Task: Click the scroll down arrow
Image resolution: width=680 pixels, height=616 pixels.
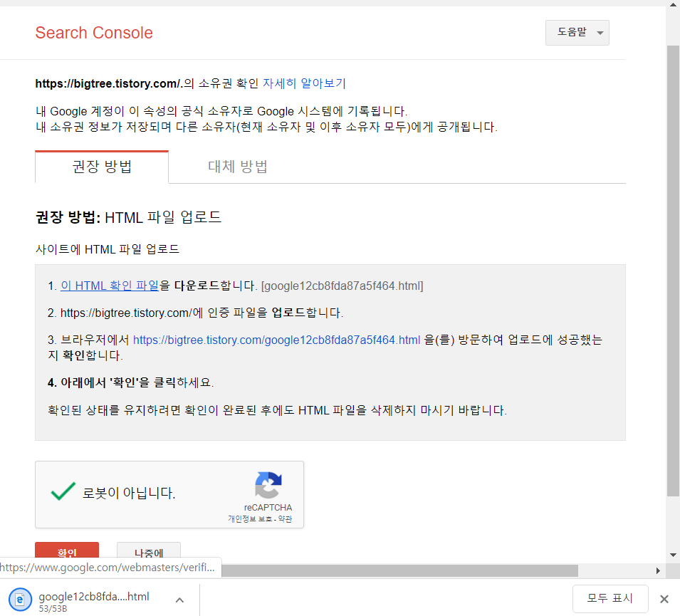Action: pyautogui.click(x=673, y=555)
